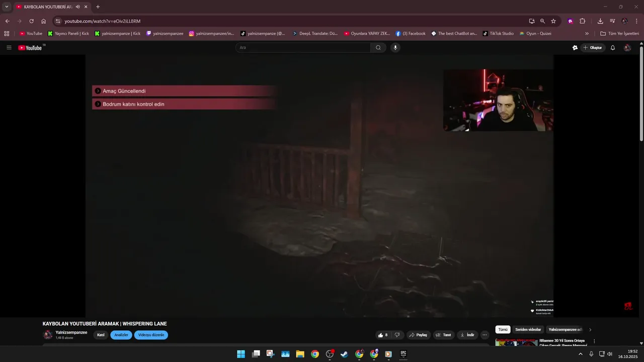The image size is (644, 362).
Task: Click the Katıl join button
Action: (x=101, y=335)
